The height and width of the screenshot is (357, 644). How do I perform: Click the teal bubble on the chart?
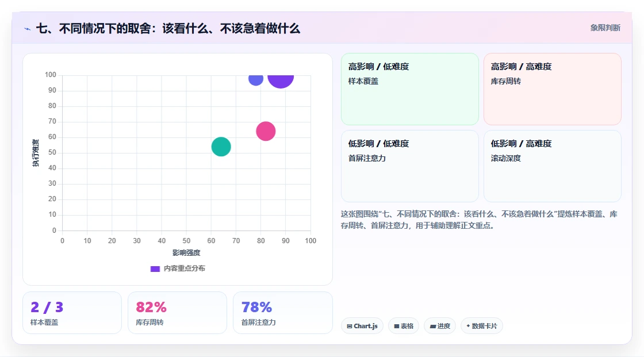221,147
